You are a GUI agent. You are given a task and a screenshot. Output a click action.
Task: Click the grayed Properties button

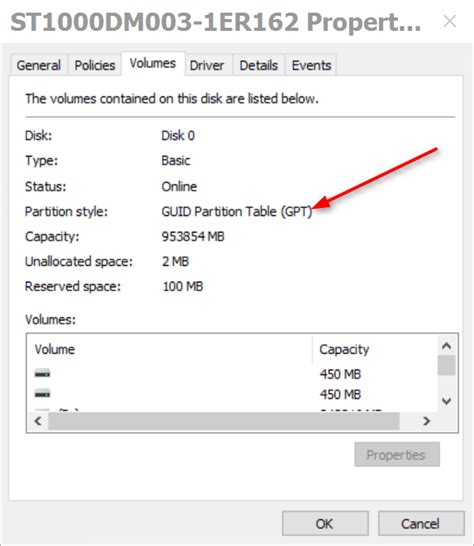397,454
